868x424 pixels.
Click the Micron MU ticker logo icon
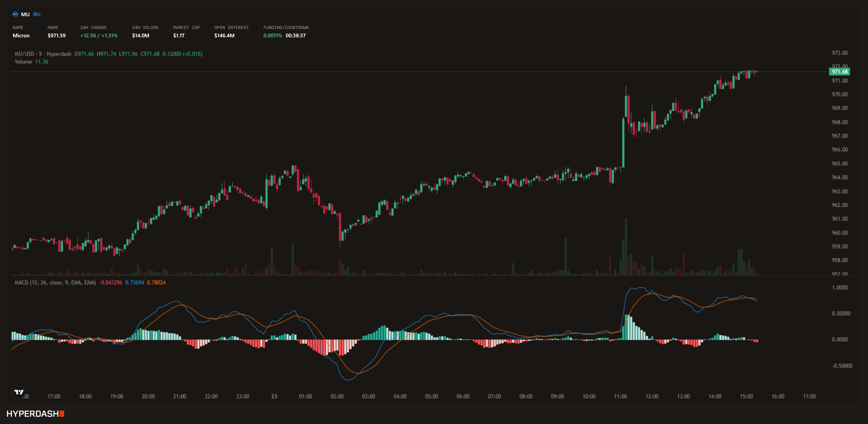point(15,14)
